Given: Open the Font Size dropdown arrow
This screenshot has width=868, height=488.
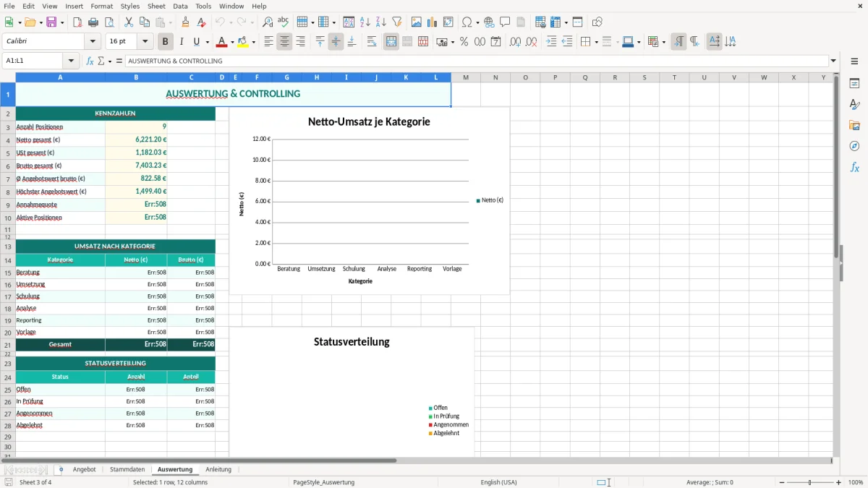Looking at the screenshot, I should [145, 42].
